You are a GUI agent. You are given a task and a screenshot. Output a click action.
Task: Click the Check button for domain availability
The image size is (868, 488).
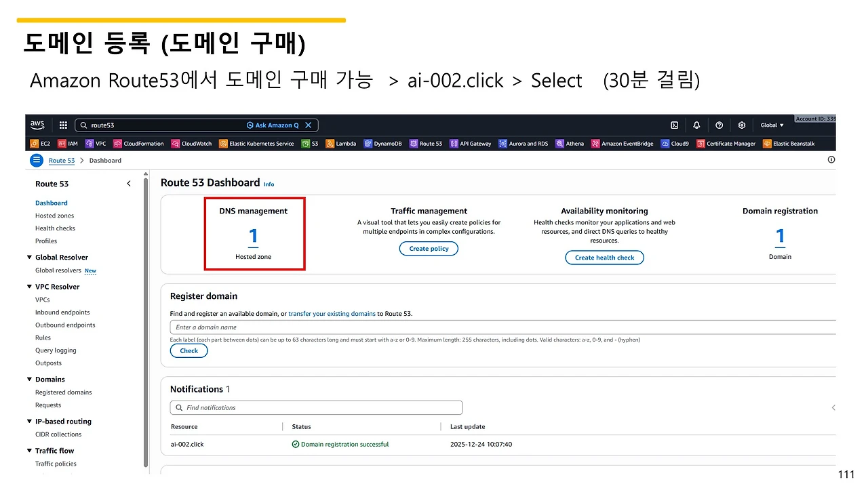click(189, 350)
